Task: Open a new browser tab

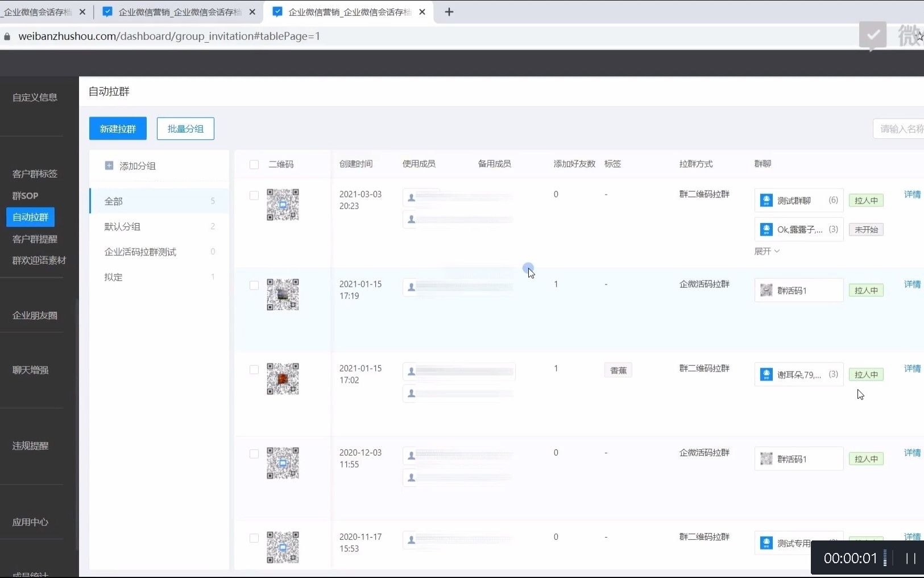Action: tap(449, 12)
